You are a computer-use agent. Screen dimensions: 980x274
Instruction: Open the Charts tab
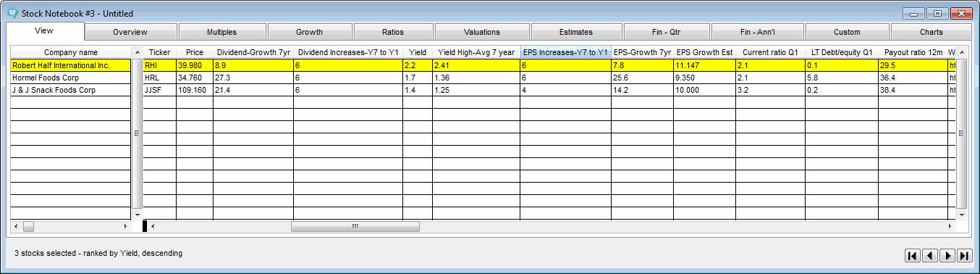(932, 32)
